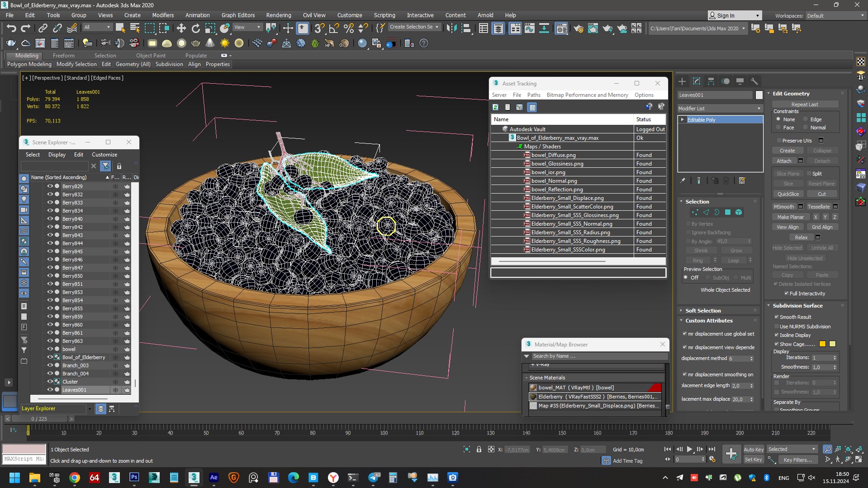The image size is (868, 488).
Task: Select Vertex sub-object selection icon
Action: click(x=695, y=212)
